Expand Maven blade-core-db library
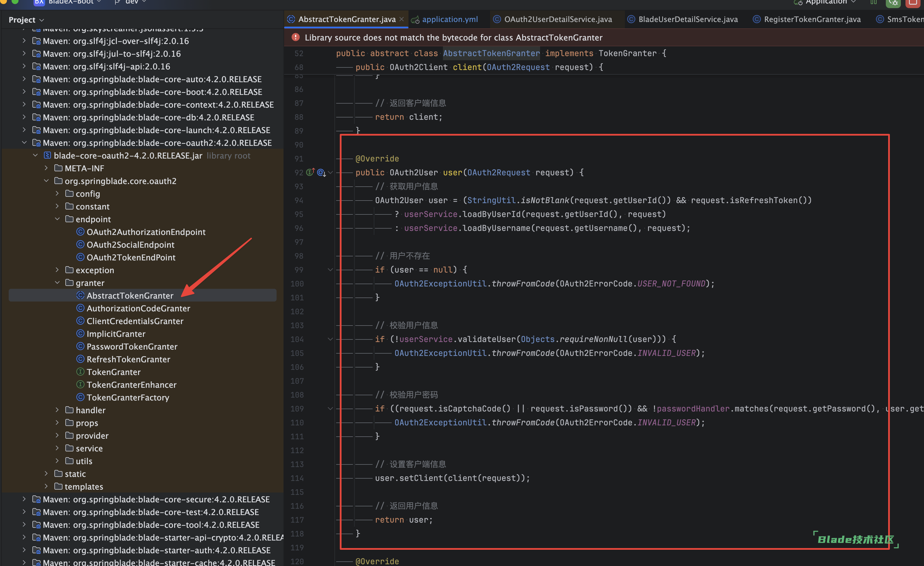 point(24,117)
